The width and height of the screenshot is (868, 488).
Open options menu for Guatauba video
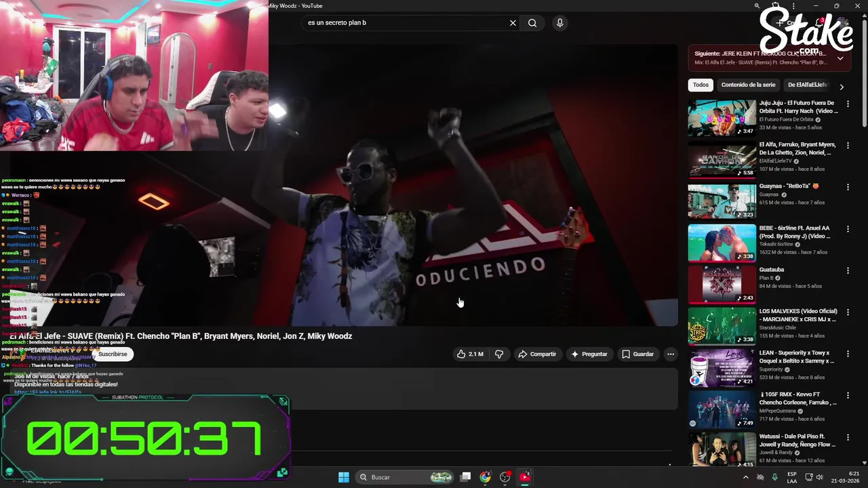(x=848, y=270)
